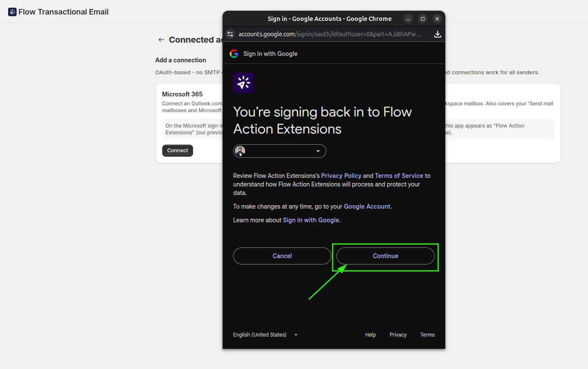This screenshot has height=369, width=588.
Task: Click the account avatar picture
Action: [x=240, y=151]
